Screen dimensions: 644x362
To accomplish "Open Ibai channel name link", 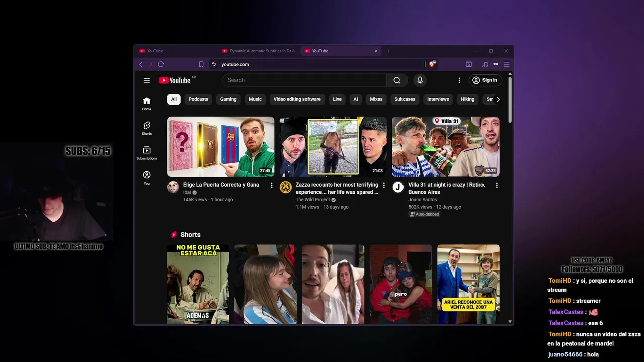I will click(x=187, y=192).
